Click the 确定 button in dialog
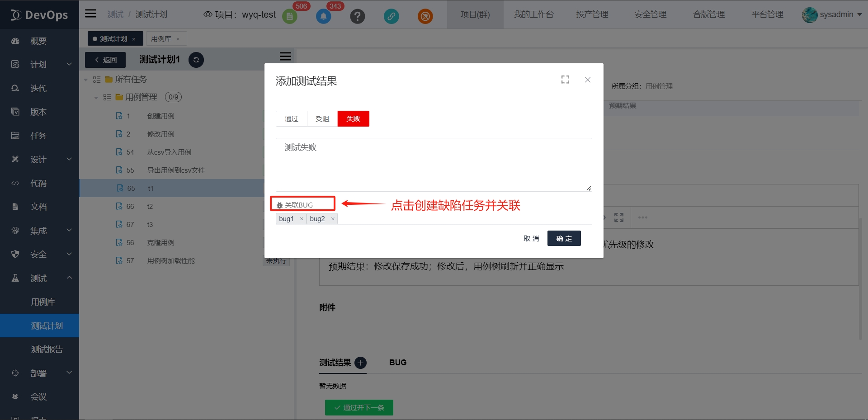The image size is (868, 420). 564,238
